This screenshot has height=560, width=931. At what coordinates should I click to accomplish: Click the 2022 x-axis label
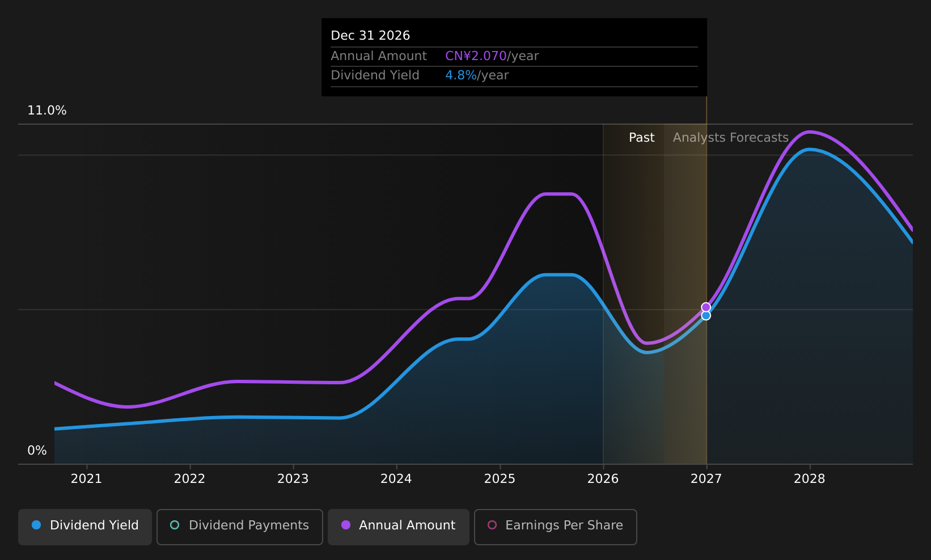(189, 479)
